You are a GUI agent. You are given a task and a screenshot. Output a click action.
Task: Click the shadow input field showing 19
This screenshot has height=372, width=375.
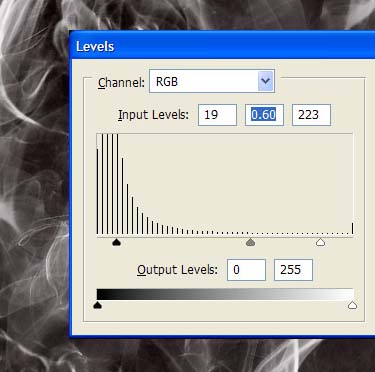[217, 115]
